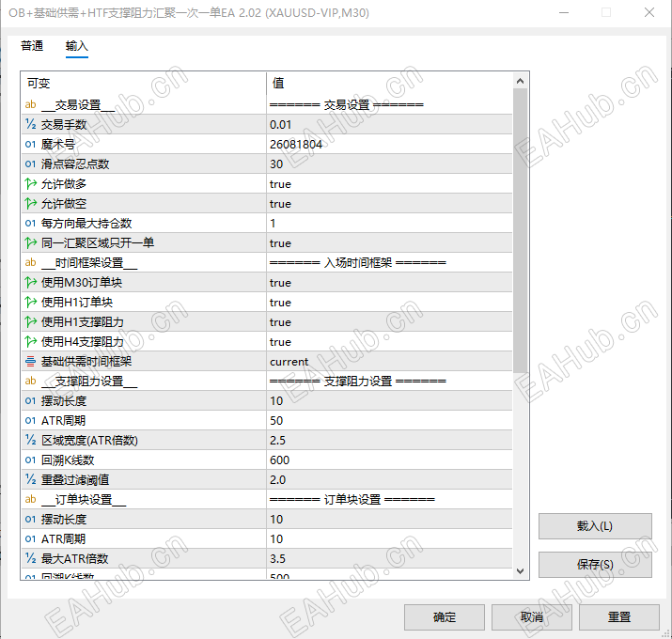Click the ab icon of __时间框架设置__ row

tap(30, 262)
